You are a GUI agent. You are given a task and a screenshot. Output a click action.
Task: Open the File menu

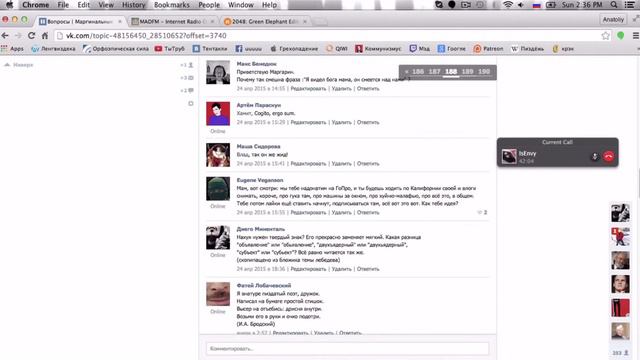click(63, 5)
